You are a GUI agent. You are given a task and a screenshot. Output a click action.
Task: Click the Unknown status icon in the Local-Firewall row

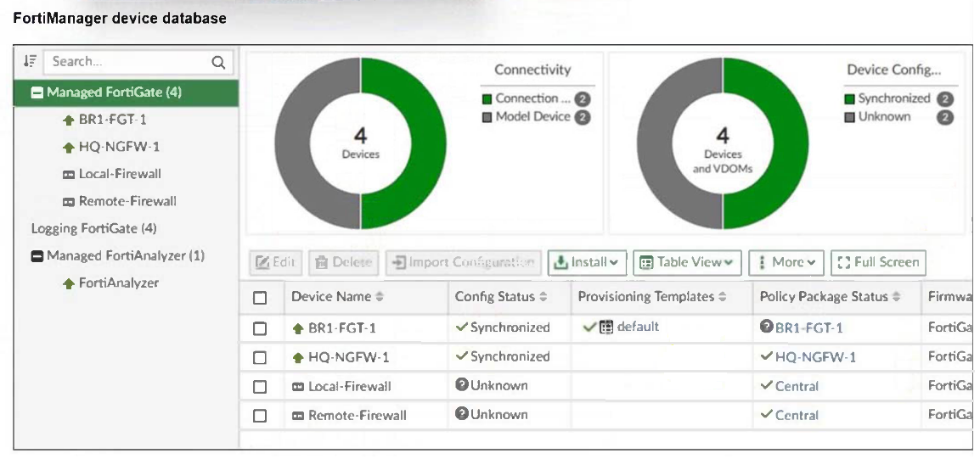point(462,385)
